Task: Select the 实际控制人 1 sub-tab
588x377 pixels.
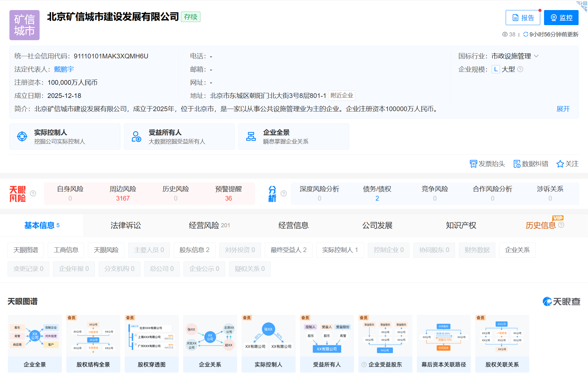Action: tap(340, 250)
